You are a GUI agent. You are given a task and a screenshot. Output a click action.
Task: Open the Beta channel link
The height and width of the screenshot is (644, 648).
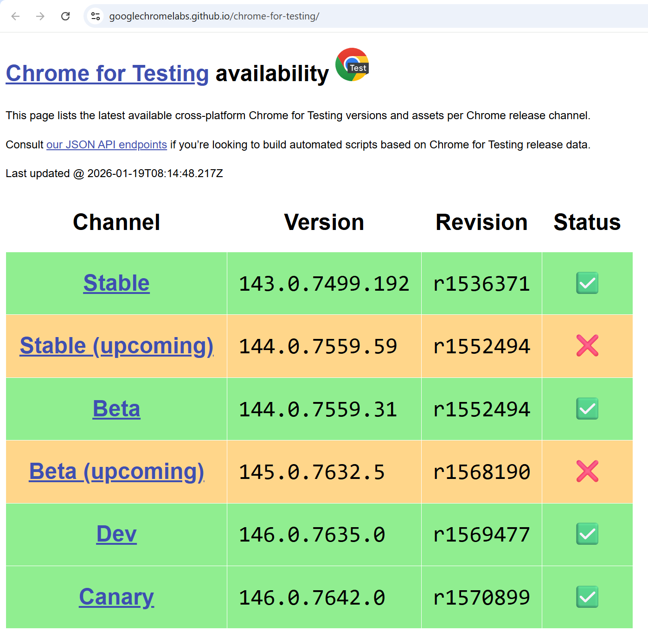[116, 408]
